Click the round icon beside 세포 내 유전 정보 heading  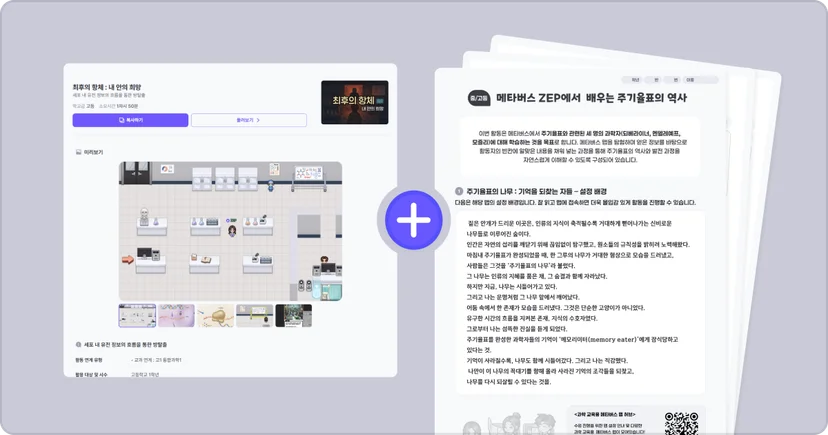coord(79,344)
